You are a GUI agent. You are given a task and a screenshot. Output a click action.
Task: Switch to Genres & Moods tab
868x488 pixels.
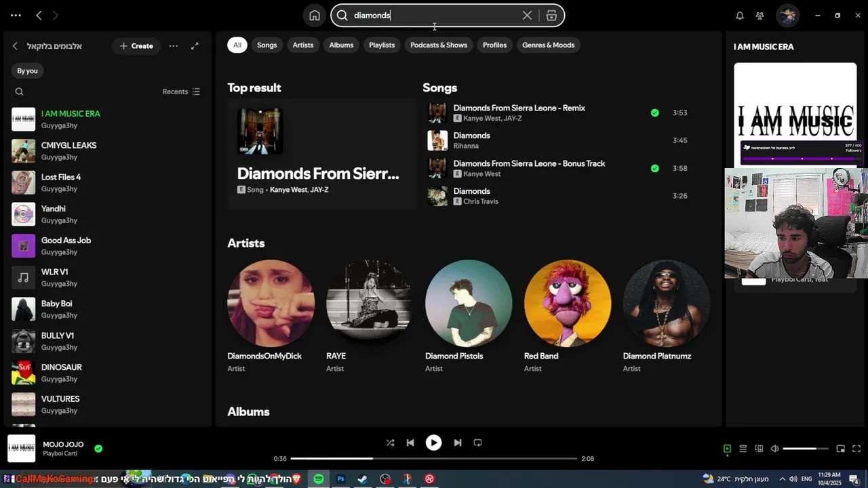pos(549,45)
